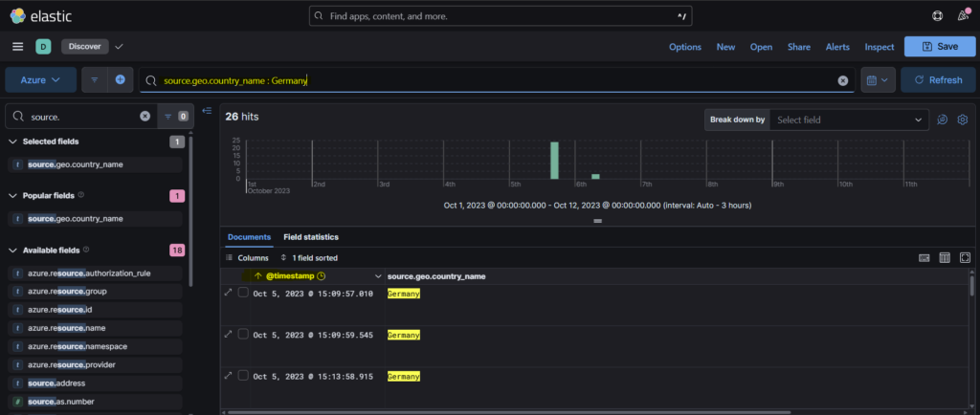
Task: Open the hamburger navigation menu
Action: pos(17,46)
